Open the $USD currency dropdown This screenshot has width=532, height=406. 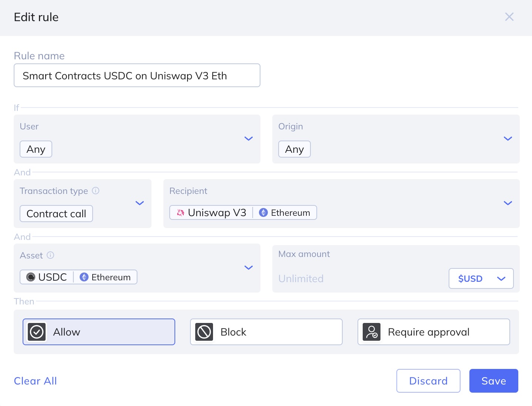(x=481, y=278)
